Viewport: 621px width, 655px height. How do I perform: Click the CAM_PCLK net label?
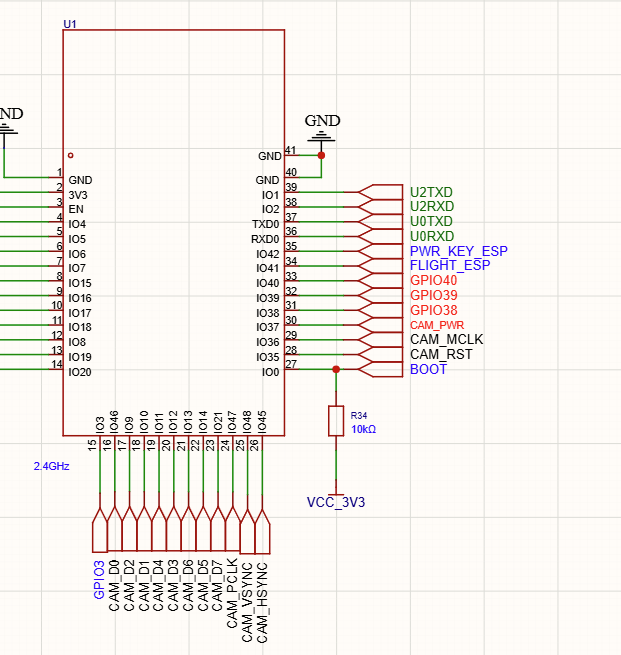click(x=232, y=593)
